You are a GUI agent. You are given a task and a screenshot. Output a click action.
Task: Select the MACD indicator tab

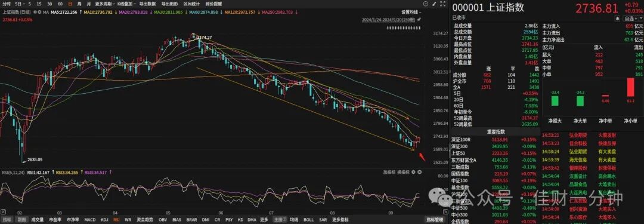pyautogui.click(x=90, y=220)
